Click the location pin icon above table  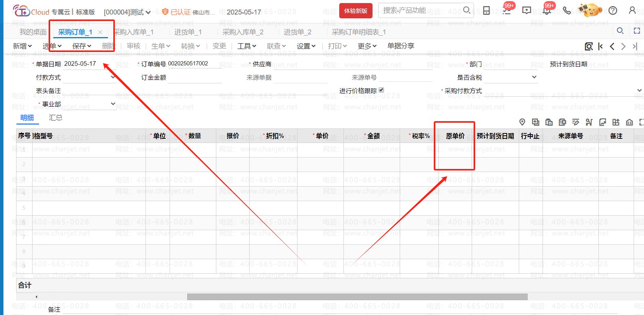(522, 122)
